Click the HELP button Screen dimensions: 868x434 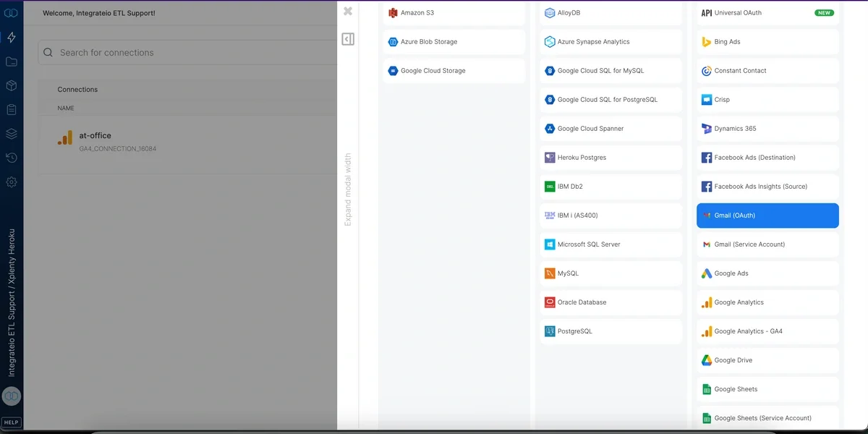(x=12, y=422)
